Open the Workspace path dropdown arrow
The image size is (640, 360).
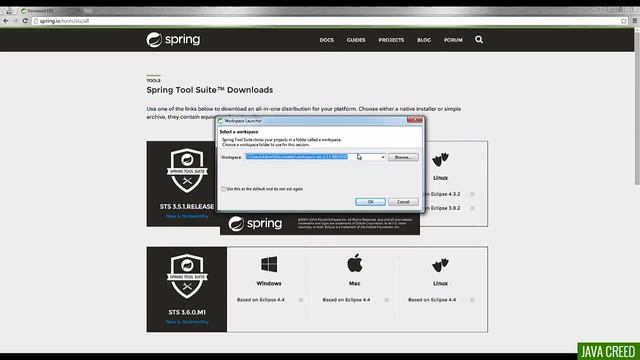click(x=383, y=157)
